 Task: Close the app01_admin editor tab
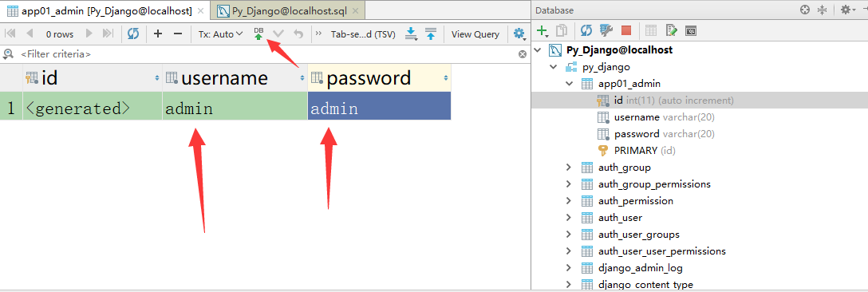pyautogui.click(x=199, y=10)
